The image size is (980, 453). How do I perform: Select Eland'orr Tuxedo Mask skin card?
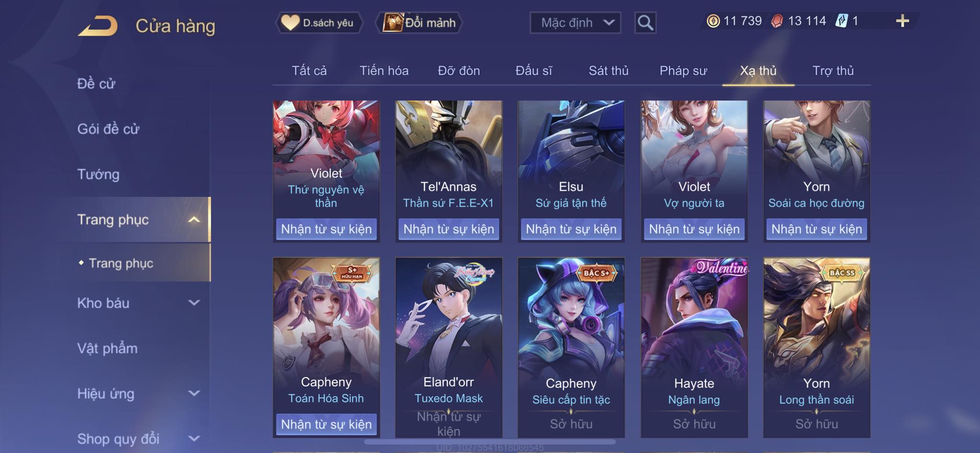(448, 348)
